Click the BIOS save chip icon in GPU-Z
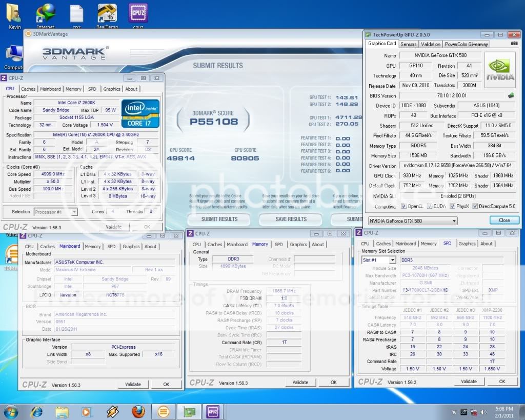 tap(511, 95)
